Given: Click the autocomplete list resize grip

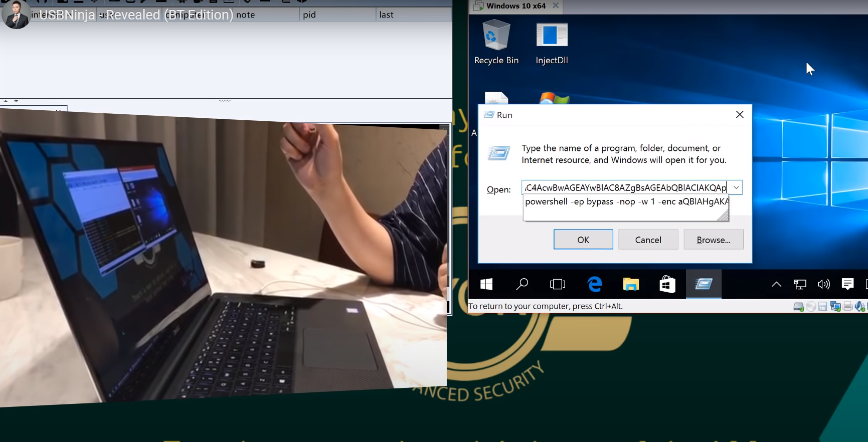Looking at the screenshot, I should 723,215.
